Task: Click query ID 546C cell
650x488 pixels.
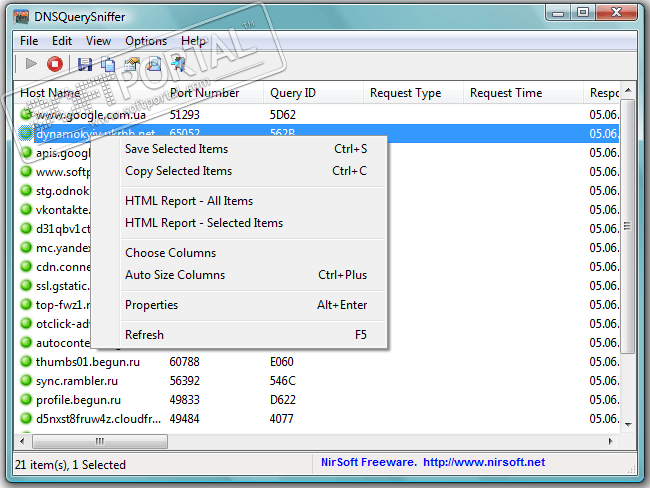Action: point(283,381)
